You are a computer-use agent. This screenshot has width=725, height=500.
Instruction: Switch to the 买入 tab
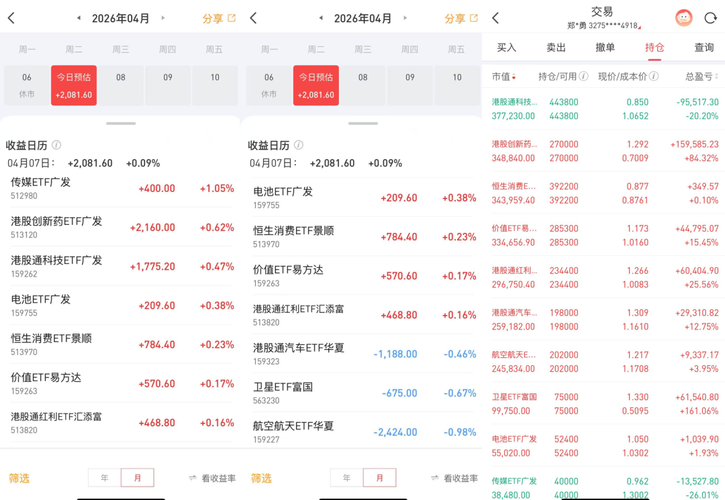[x=506, y=47]
